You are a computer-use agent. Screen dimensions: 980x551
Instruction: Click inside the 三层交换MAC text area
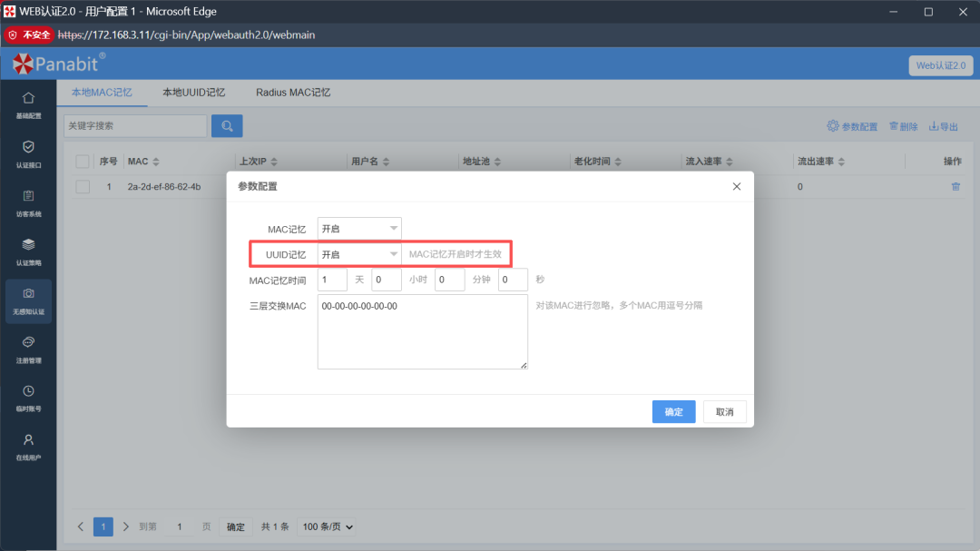click(x=422, y=331)
